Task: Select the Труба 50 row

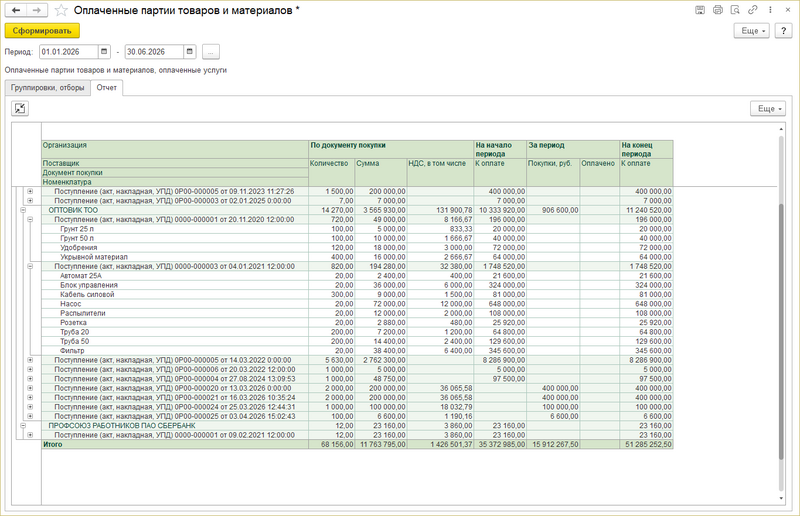Action: [357, 341]
